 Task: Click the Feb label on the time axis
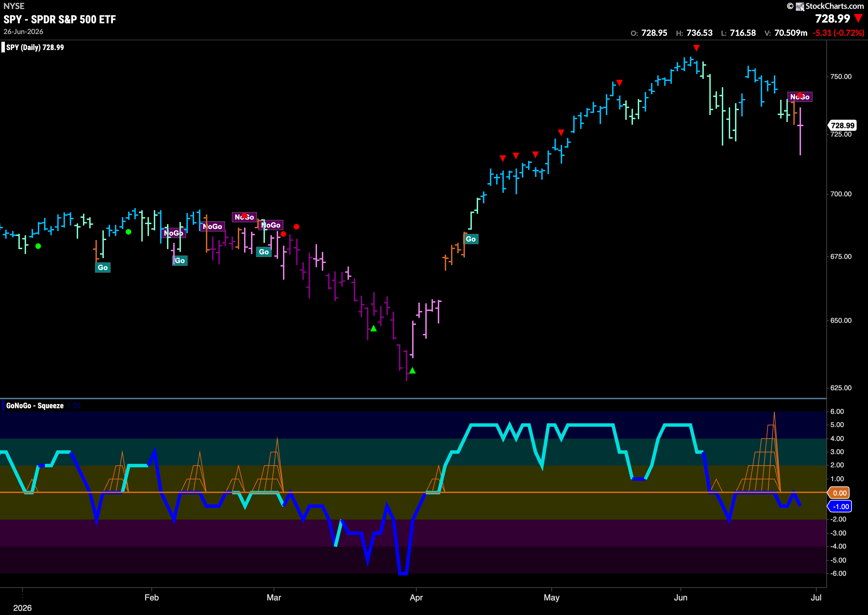click(x=152, y=598)
